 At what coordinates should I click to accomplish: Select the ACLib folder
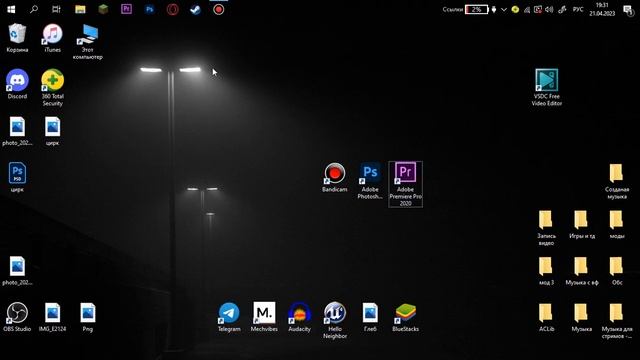point(547,317)
